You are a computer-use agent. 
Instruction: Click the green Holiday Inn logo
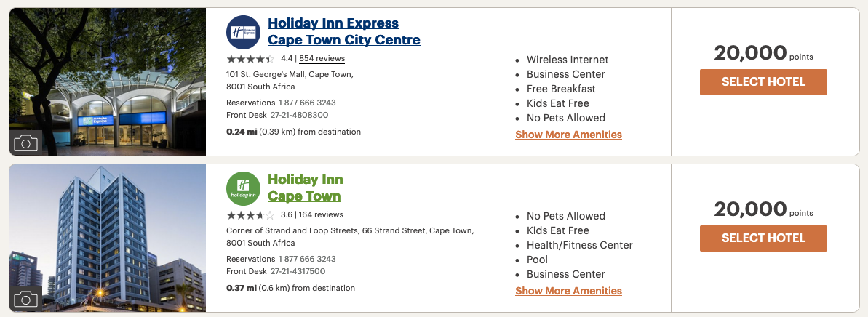pos(243,188)
